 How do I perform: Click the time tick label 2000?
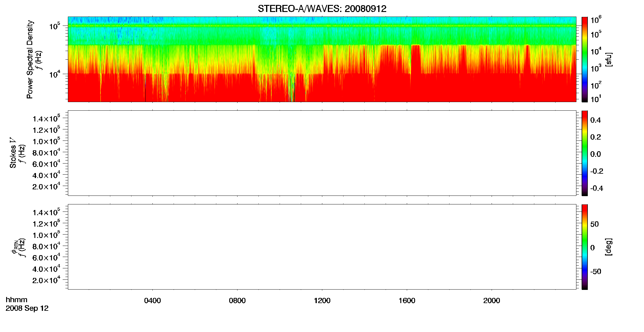pyautogui.click(x=492, y=301)
